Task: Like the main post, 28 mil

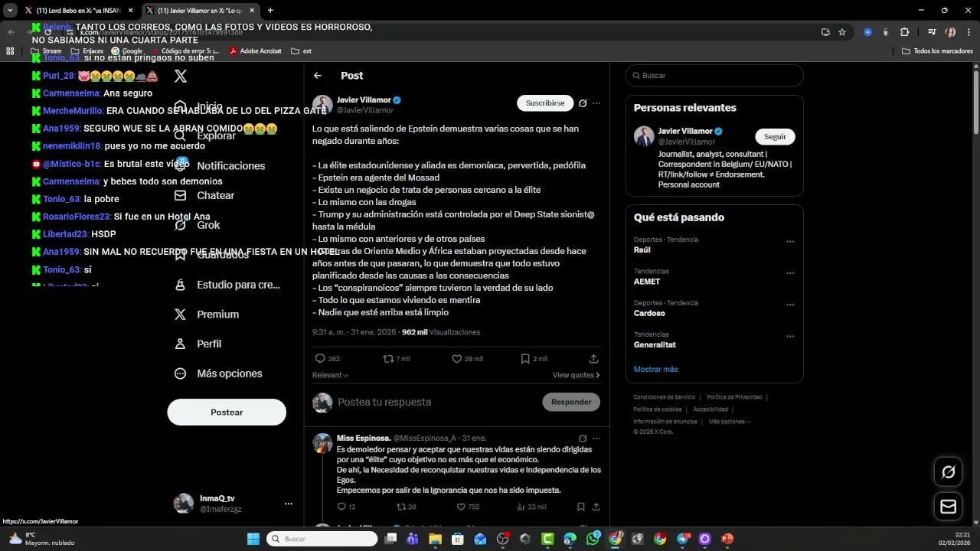Action: click(x=467, y=358)
